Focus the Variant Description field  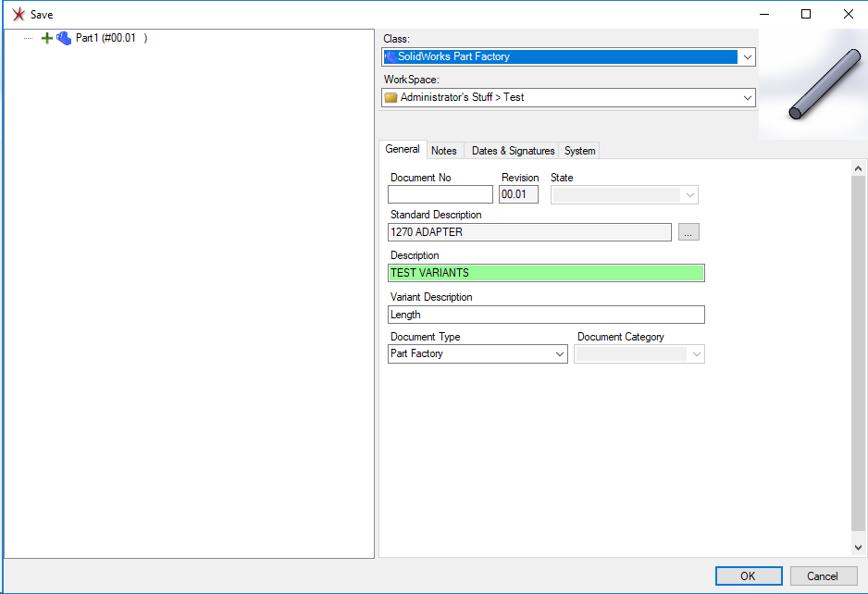pyautogui.click(x=546, y=315)
